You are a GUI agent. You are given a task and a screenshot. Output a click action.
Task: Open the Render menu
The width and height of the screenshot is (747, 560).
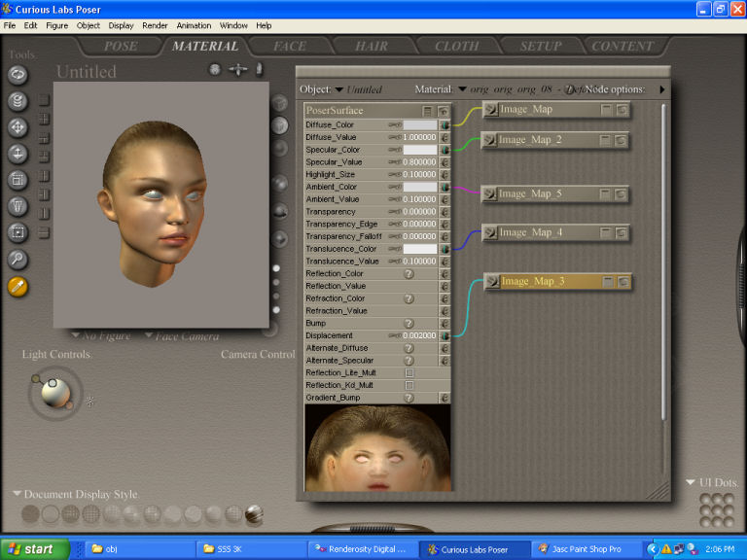155,25
